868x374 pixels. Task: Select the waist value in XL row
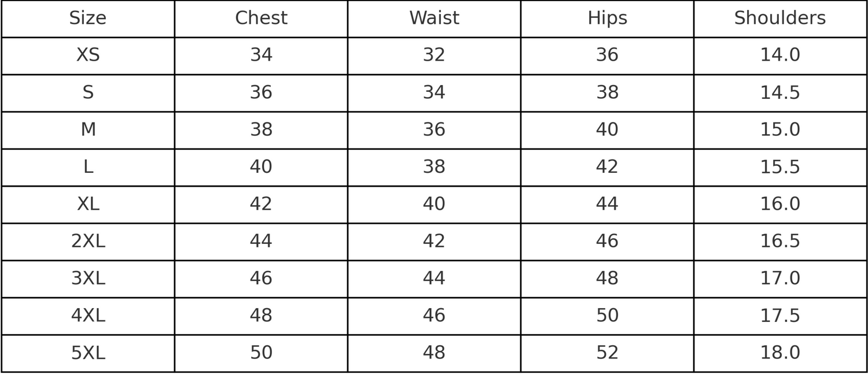[x=434, y=204]
